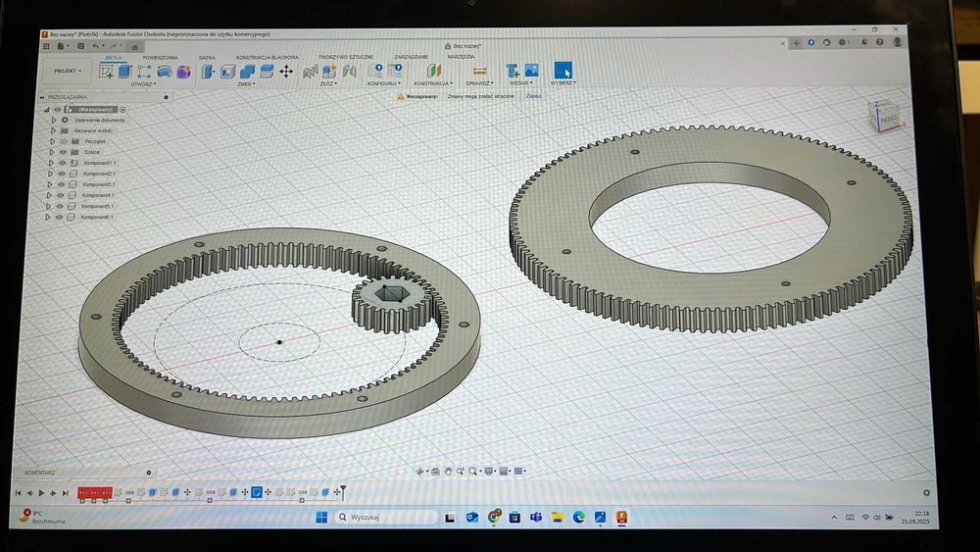Open the PROJEKT workspace dropdown
Screen dimensions: 980x552
click(x=68, y=72)
